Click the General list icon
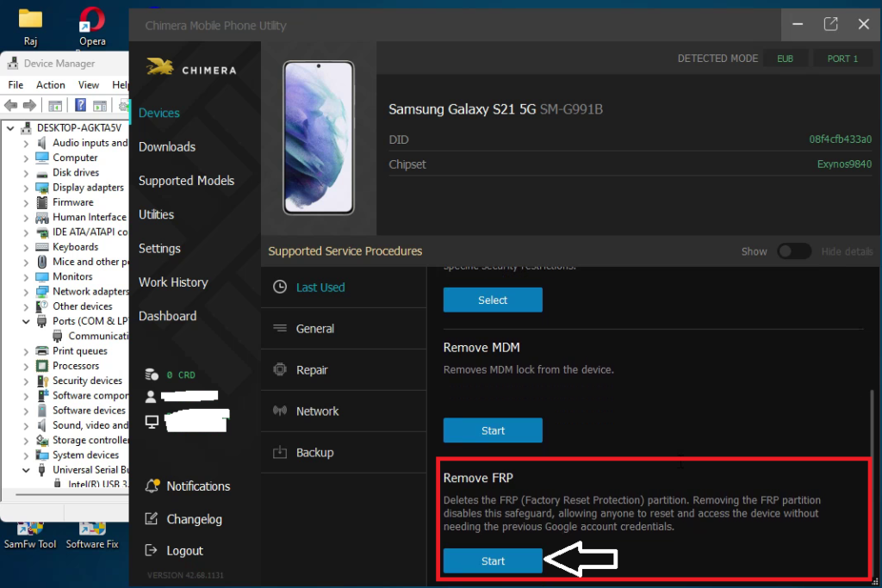The height and width of the screenshot is (588, 882). (x=280, y=328)
